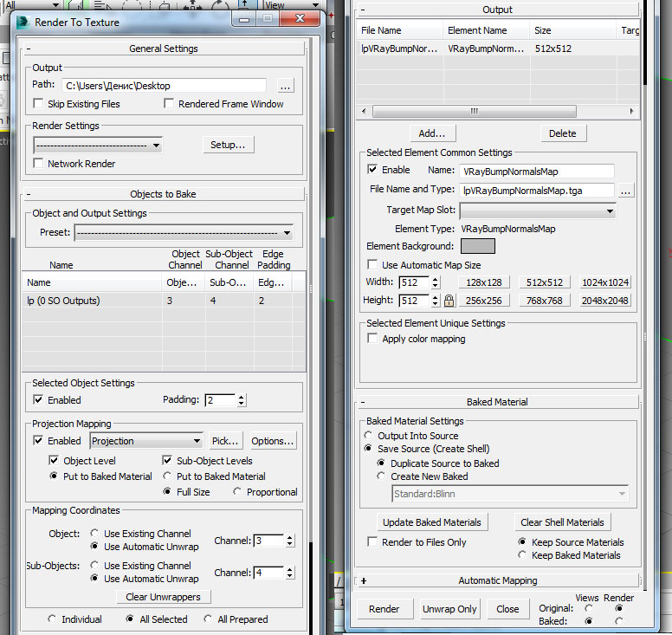Enable Use Automatic Map Size checkbox
Image resolution: width=672 pixels, height=635 pixels.
coord(373,264)
